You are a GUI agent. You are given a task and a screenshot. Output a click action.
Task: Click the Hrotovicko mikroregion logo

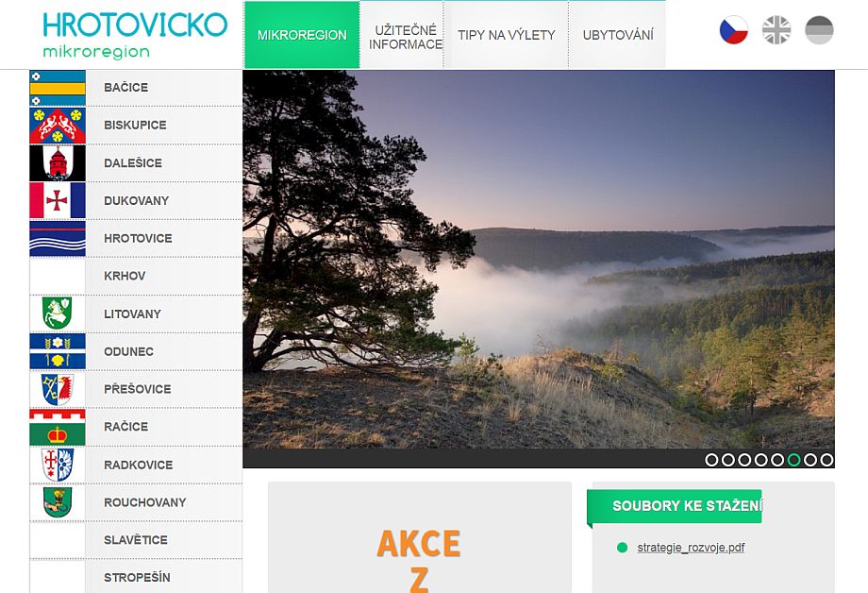click(x=135, y=35)
